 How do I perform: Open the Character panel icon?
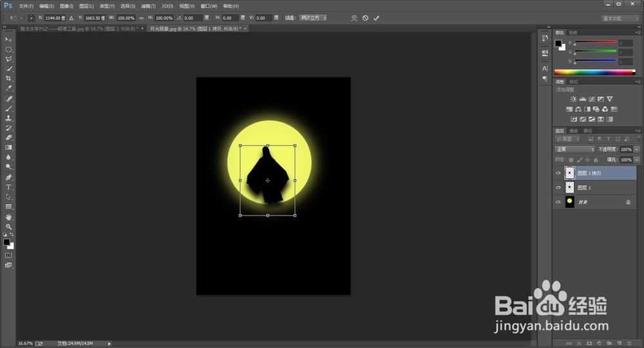coord(545,69)
